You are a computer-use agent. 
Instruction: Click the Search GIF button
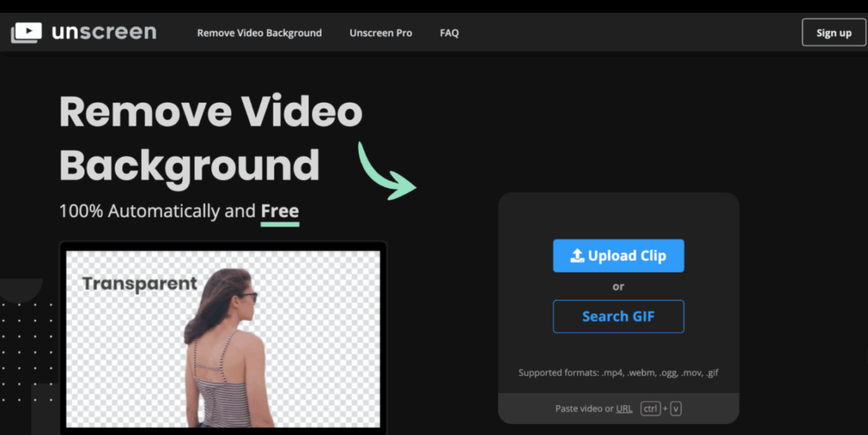(x=618, y=316)
